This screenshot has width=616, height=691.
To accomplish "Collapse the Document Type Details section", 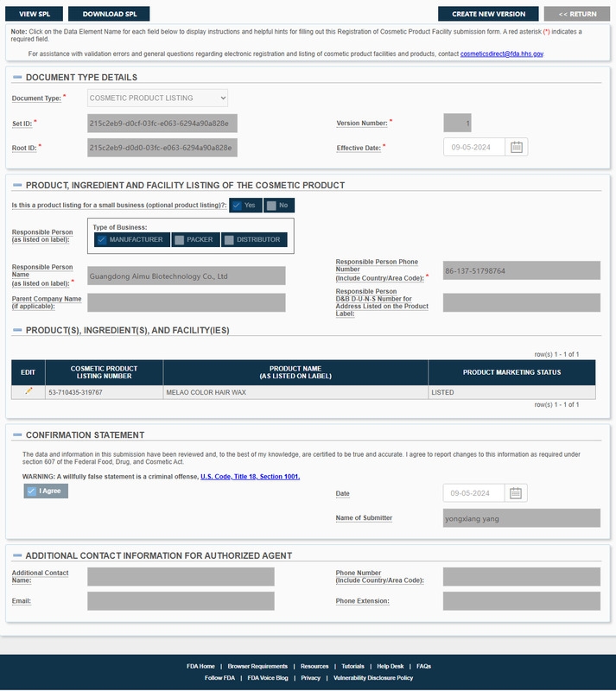I will [x=17, y=78].
